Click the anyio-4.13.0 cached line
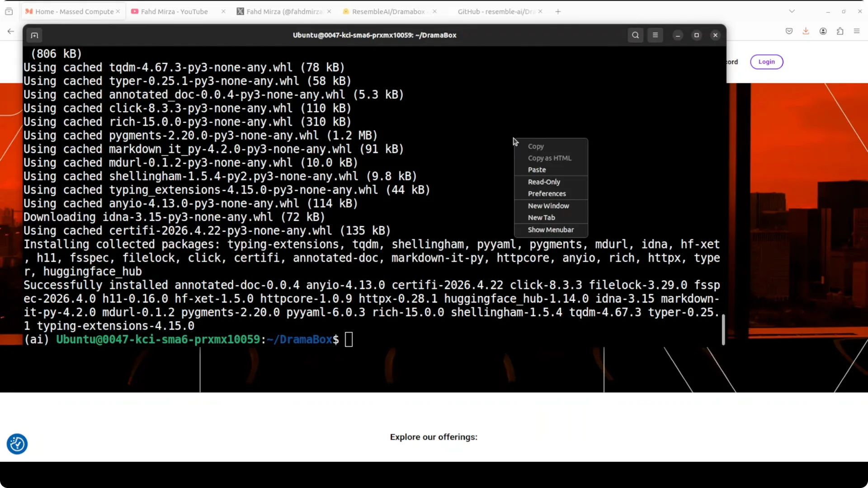The height and width of the screenshot is (488, 868). (x=191, y=204)
